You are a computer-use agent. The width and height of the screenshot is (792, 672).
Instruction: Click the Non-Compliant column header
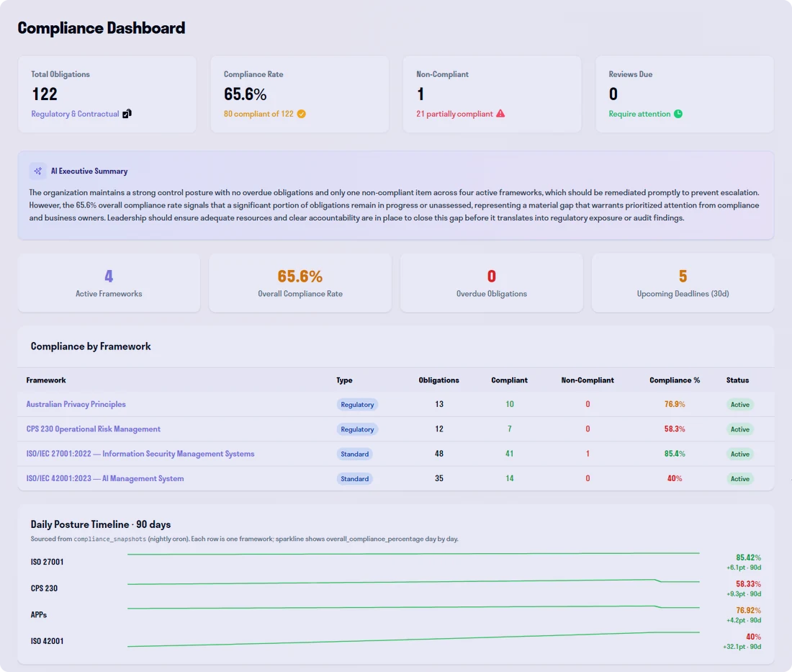(x=588, y=380)
